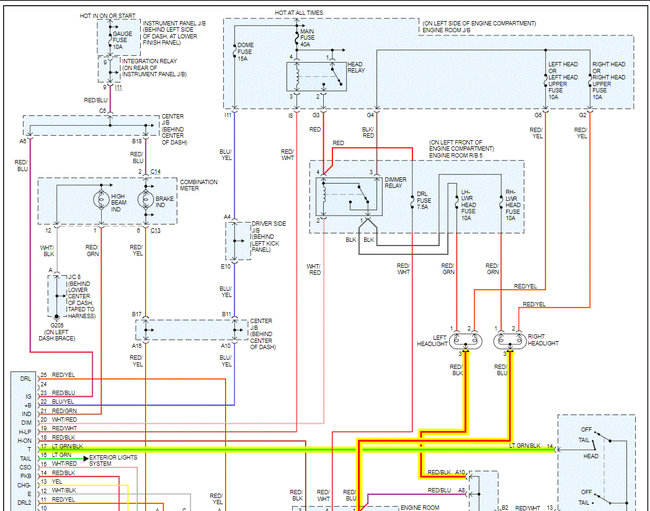Click the HEAD switch position label

coord(591,456)
